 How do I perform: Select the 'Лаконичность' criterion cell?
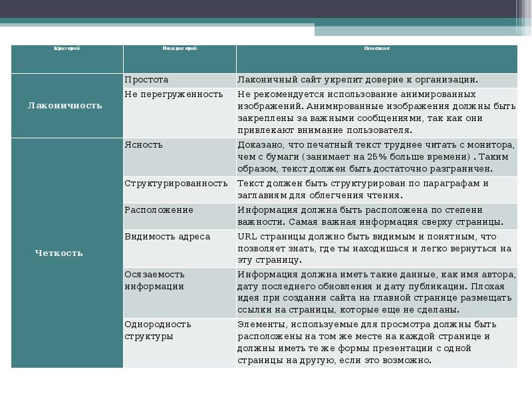pos(65,106)
